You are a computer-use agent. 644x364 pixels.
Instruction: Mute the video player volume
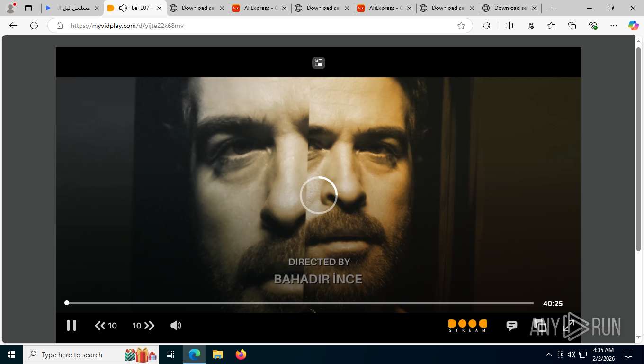pos(176,325)
